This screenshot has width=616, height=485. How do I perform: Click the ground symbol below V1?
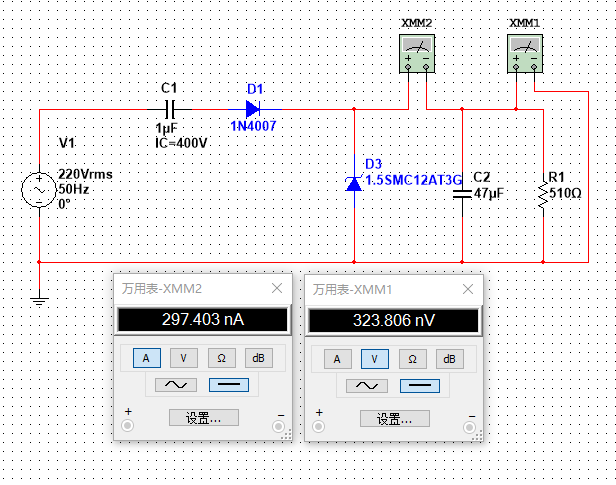(40, 299)
